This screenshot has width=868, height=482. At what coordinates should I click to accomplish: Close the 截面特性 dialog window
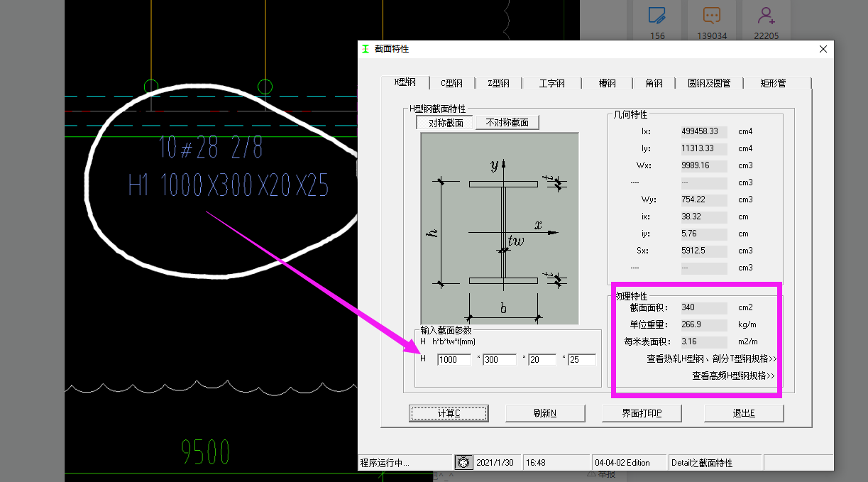(823, 49)
